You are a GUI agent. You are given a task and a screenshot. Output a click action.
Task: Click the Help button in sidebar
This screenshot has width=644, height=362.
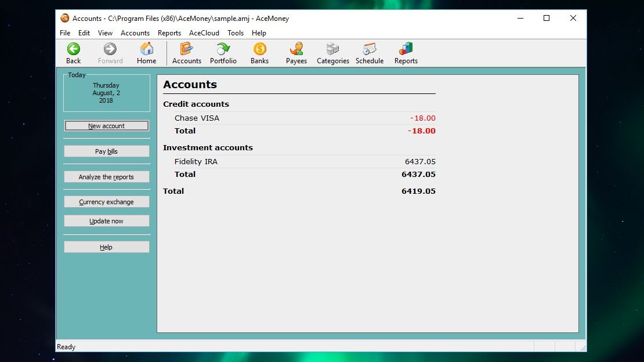click(106, 247)
